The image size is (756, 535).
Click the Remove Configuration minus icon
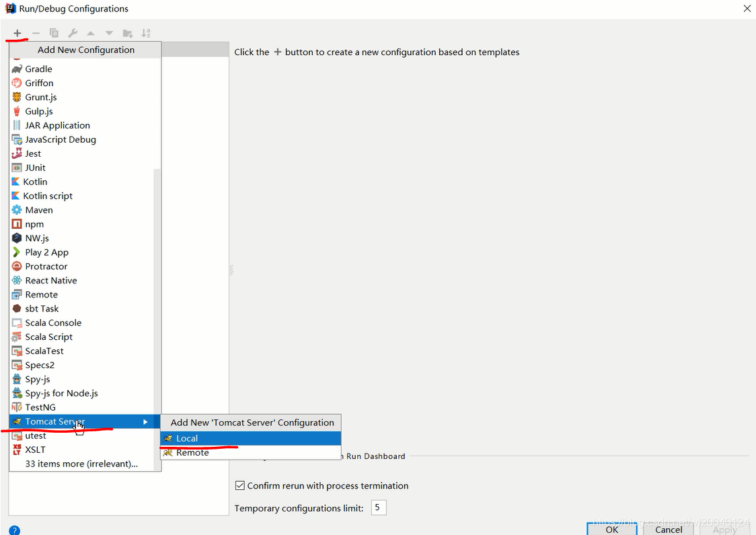[x=36, y=33]
